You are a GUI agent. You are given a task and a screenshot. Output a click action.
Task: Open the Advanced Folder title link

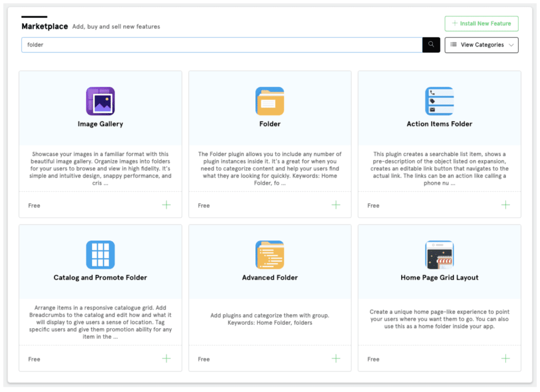[x=269, y=278]
